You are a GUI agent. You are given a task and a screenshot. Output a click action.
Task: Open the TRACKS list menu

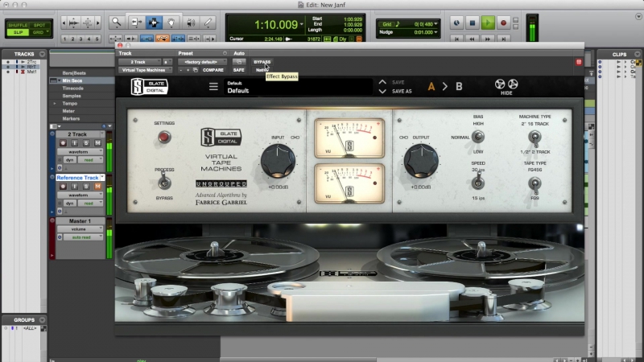click(43, 54)
